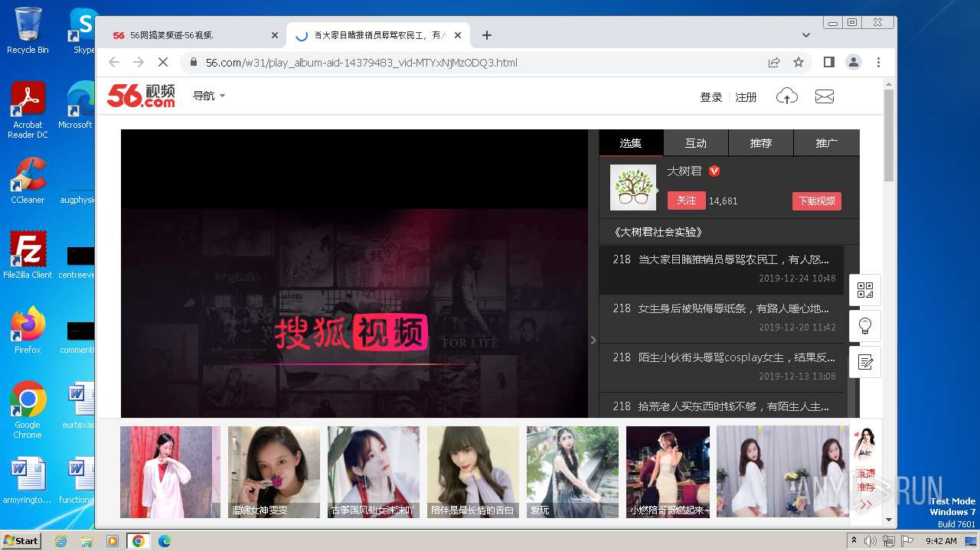Switch to the 推广 tab
980x551 pixels.
pos(827,143)
